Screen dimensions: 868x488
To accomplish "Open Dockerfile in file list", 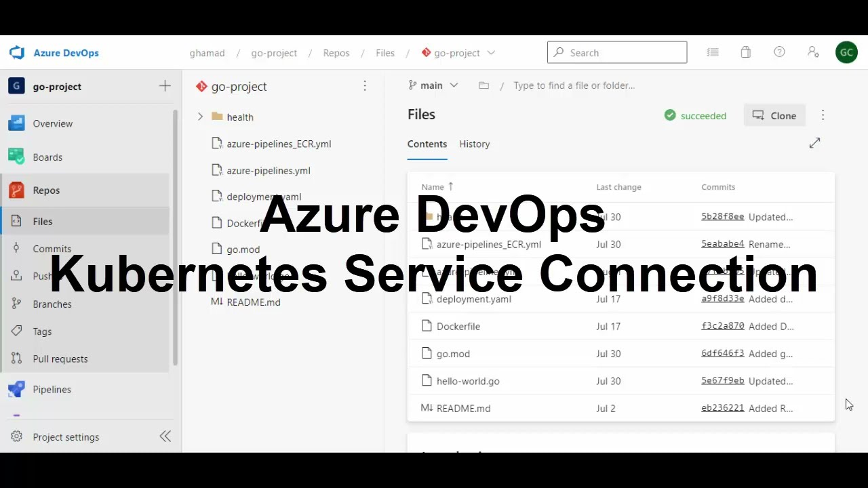I will 458,326.
